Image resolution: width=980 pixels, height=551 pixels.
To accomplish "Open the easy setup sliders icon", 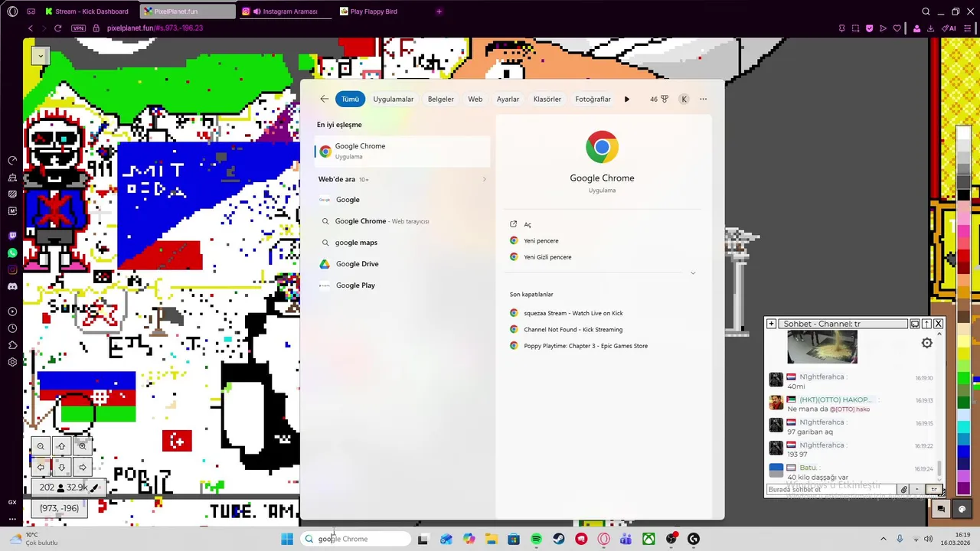I will [x=968, y=28].
